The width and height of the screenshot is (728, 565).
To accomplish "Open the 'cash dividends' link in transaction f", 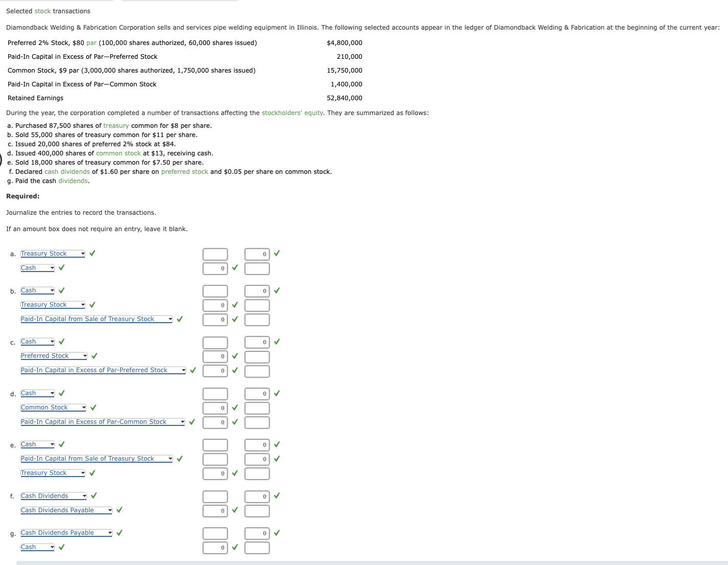I will [67, 172].
